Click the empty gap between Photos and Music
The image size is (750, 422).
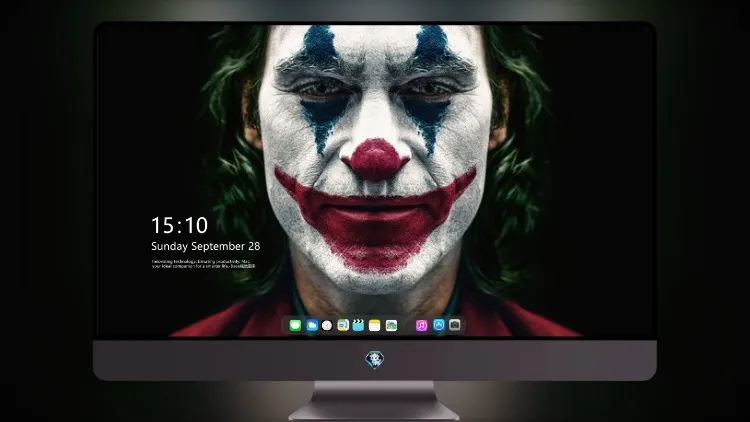[x=407, y=325]
